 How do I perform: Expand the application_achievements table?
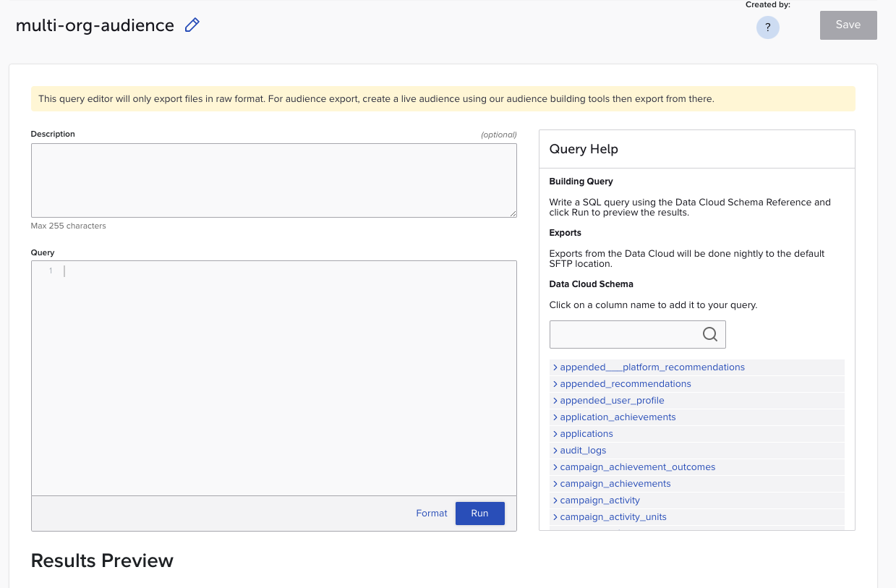[x=618, y=417]
